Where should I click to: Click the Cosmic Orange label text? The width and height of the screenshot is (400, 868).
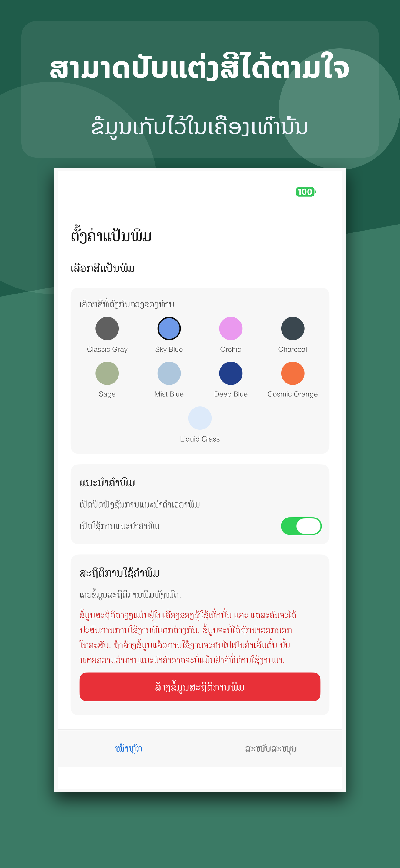pyautogui.click(x=293, y=394)
